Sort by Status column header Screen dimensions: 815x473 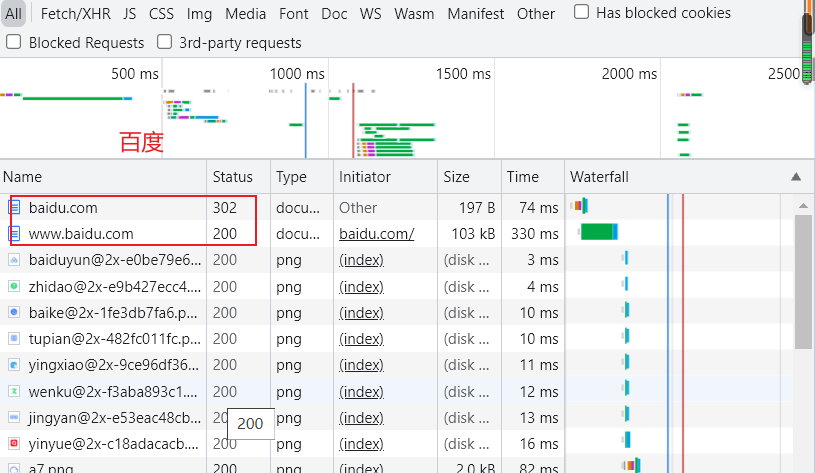coord(239,177)
